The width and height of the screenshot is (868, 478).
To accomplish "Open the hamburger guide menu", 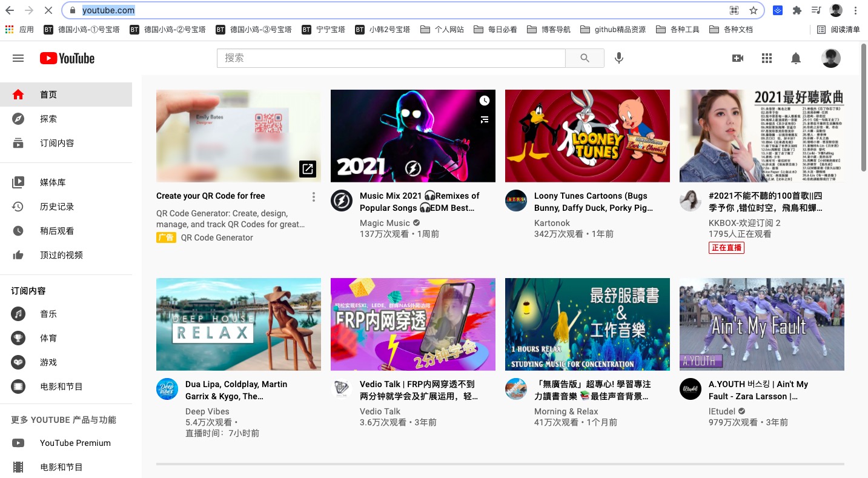I will pos(18,58).
